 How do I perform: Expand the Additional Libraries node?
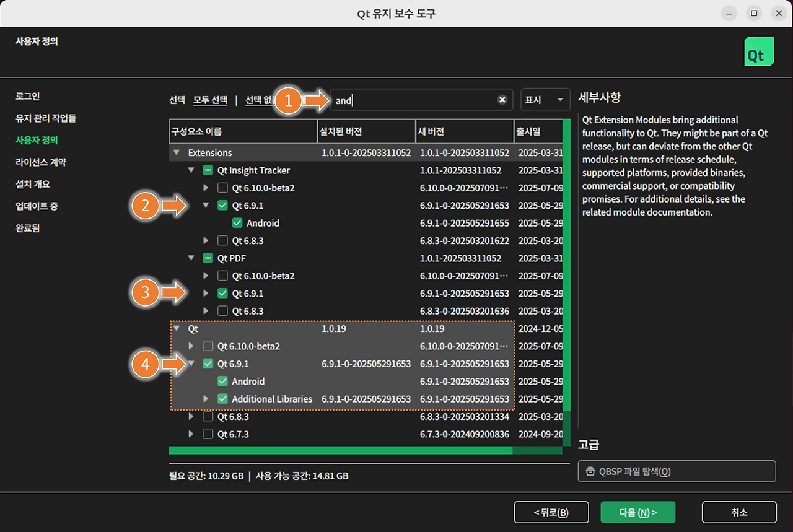[x=206, y=399]
